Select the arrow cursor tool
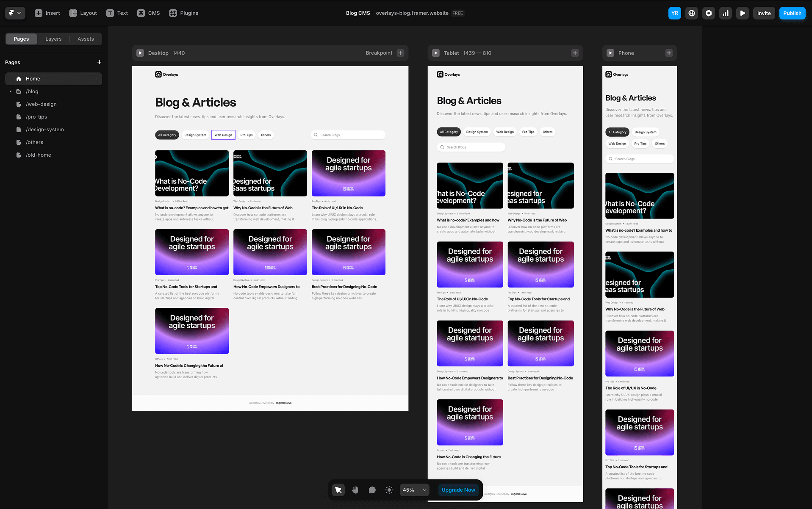812x509 pixels. point(338,490)
